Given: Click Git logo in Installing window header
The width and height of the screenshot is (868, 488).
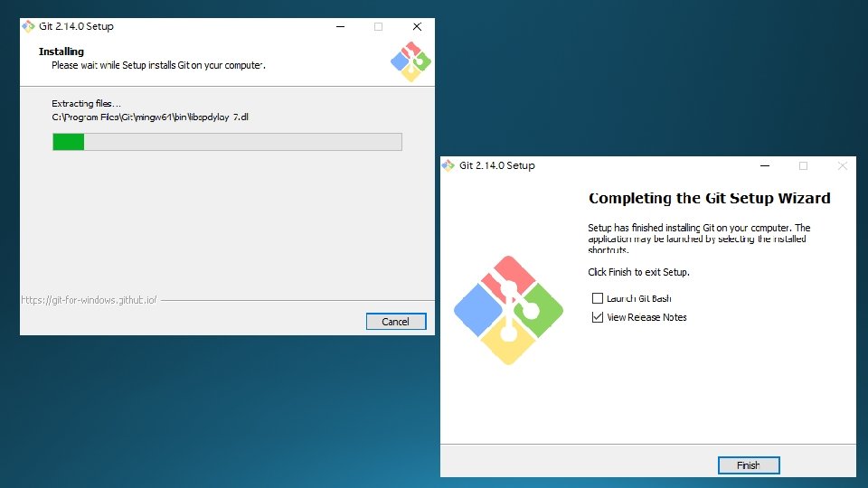Looking at the screenshot, I should click(410, 61).
